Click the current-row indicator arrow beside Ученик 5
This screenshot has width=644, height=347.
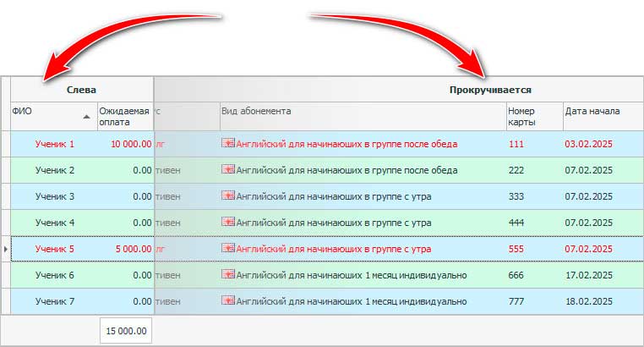[x=6, y=249]
